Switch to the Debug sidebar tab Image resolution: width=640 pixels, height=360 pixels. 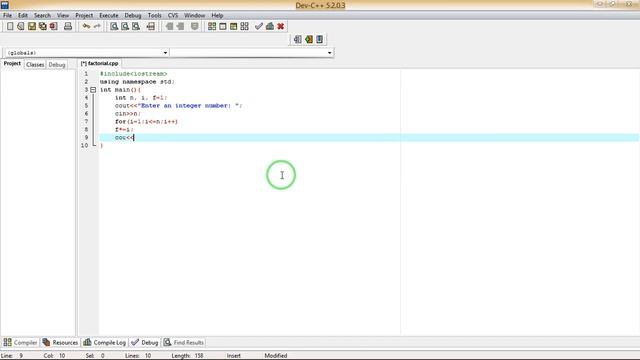57,64
